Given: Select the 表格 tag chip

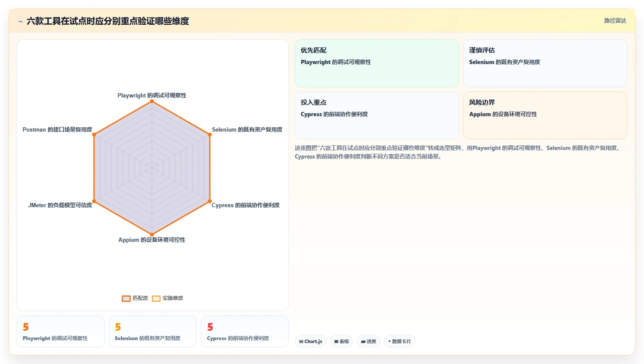Looking at the screenshot, I should point(341,341).
